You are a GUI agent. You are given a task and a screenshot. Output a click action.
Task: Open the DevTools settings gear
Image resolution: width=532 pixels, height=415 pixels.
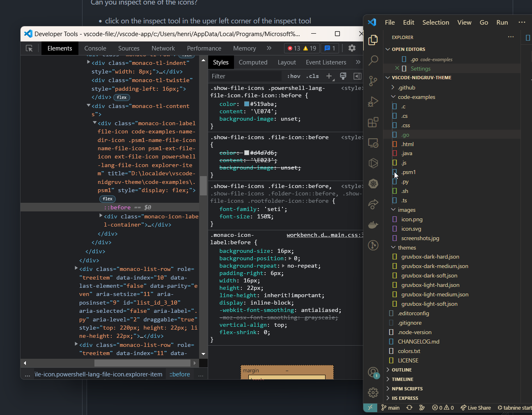pyautogui.click(x=352, y=48)
